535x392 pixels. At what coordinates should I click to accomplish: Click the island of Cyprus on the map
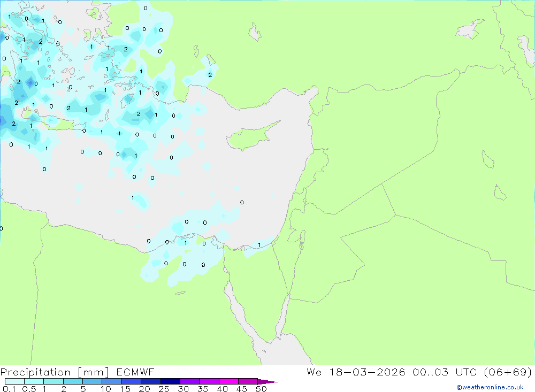click(248, 138)
